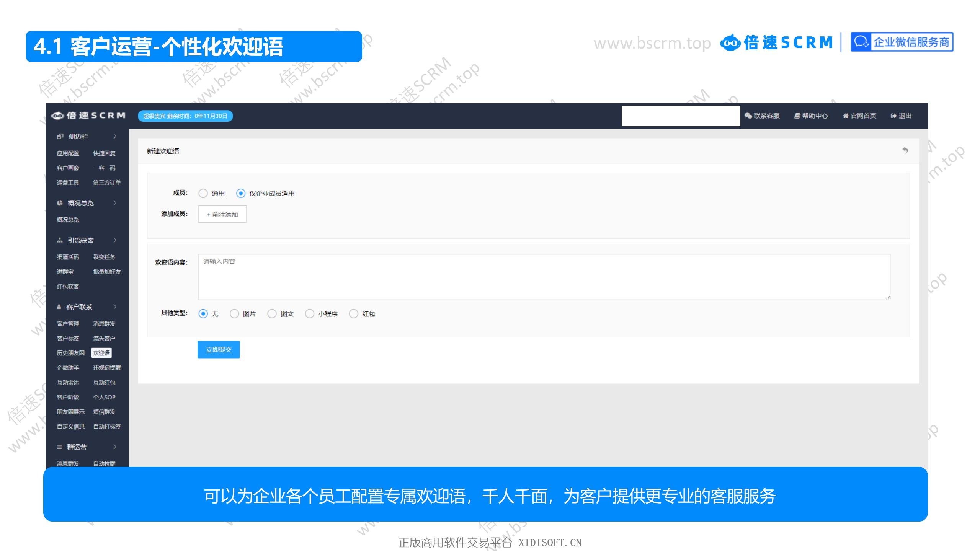Open 客户画像 menu item
Screen dimensions: 980x551
[x=68, y=168]
